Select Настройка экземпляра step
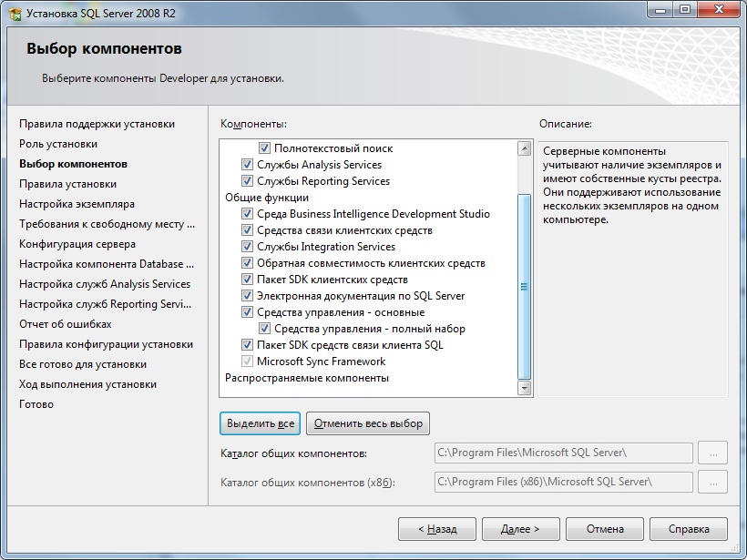The width and height of the screenshot is (747, 560). pyautogui.click(x=77, y=204)
